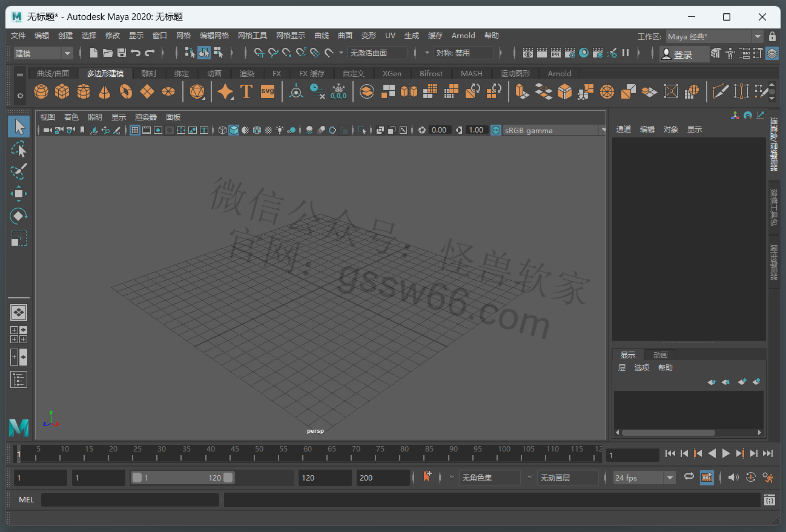Click the polygon Type text tool icon
Viewport: 786px width, 532px height.
click(246, 91)
